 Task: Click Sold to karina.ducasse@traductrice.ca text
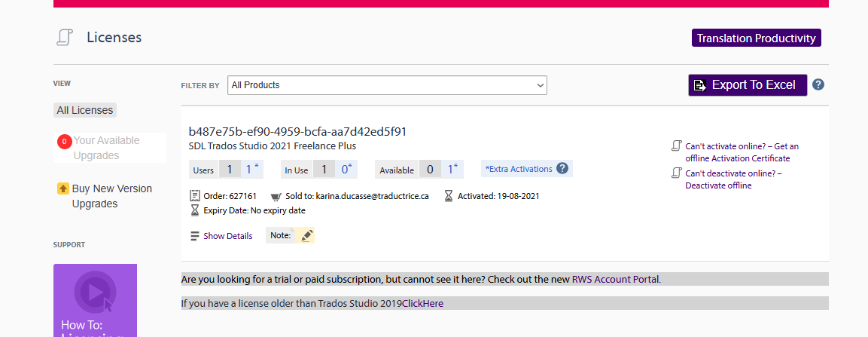(357, 196)
